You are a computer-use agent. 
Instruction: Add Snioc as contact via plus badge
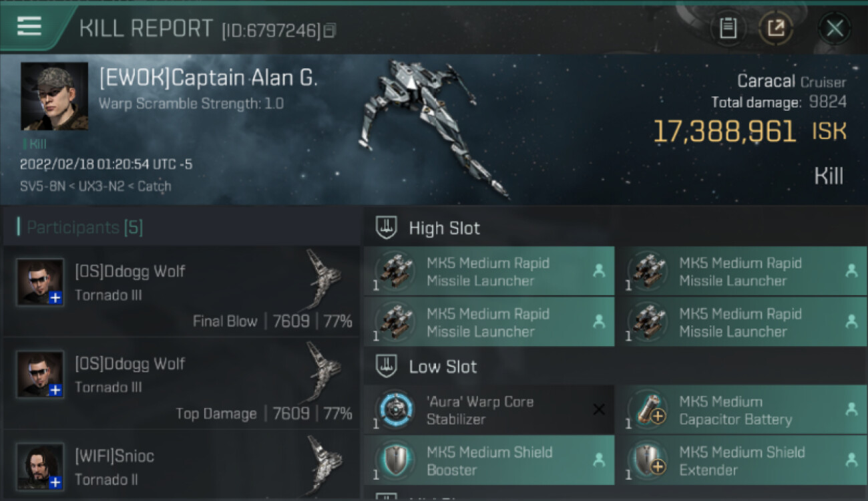[55, 482]
